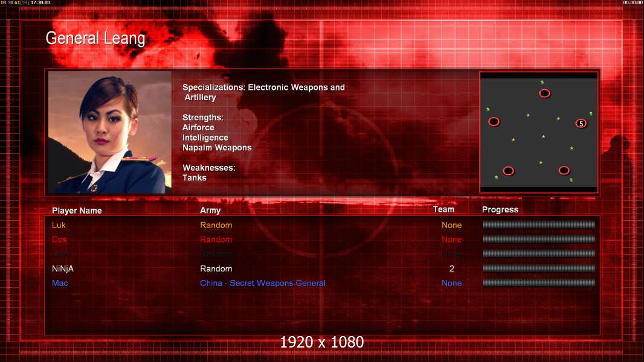Click Cos's Random army entry

coord(216,240)
